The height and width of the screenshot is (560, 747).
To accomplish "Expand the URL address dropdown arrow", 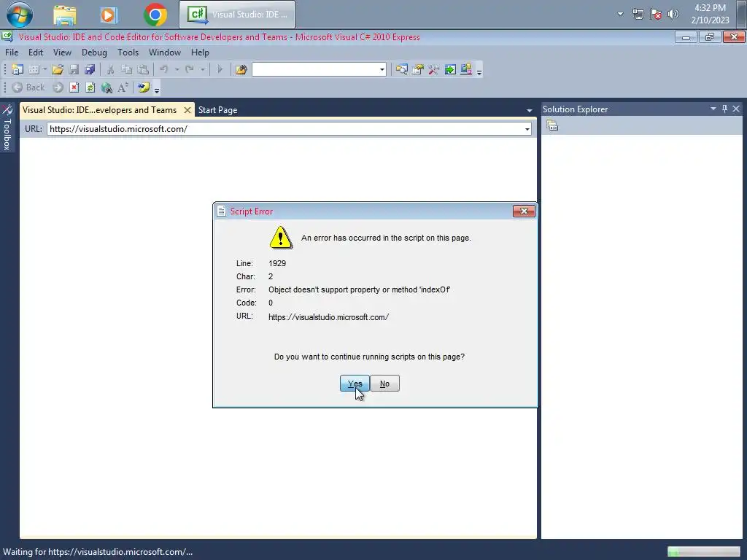I will (527, 129).
